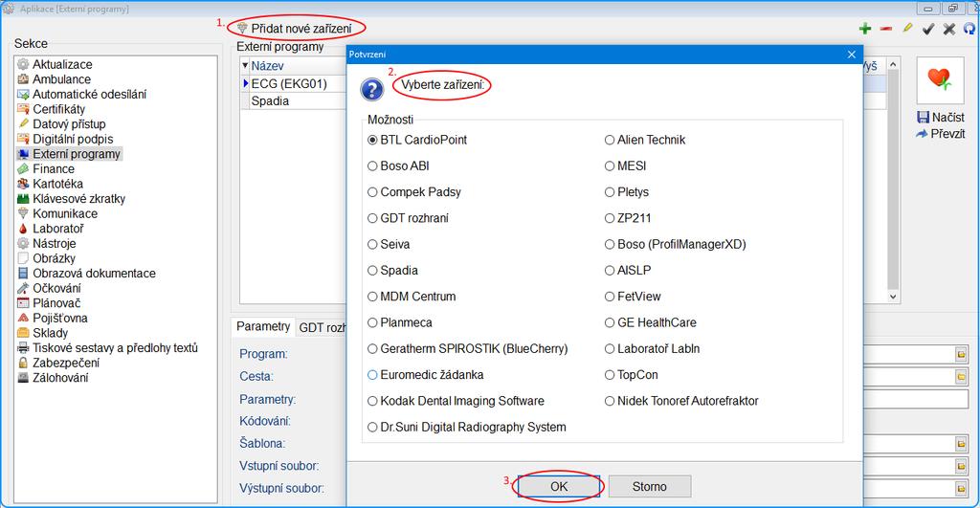Open Očkování section

[50, 288]
